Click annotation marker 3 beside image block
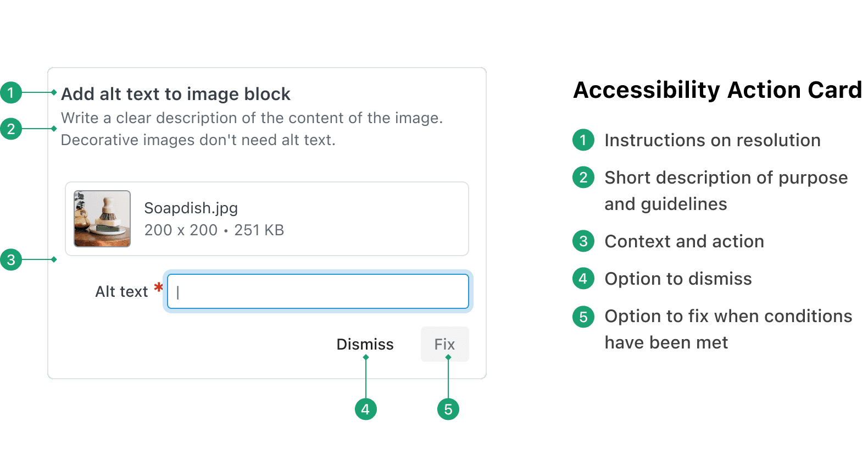 point(11,259)
